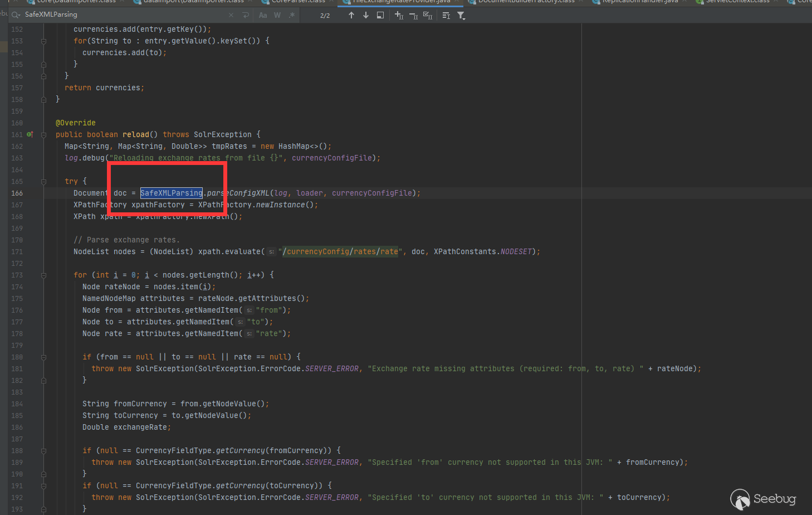Fold the for loop at line 173
Viewport: 812px width, 515px height.
[43, 275]
